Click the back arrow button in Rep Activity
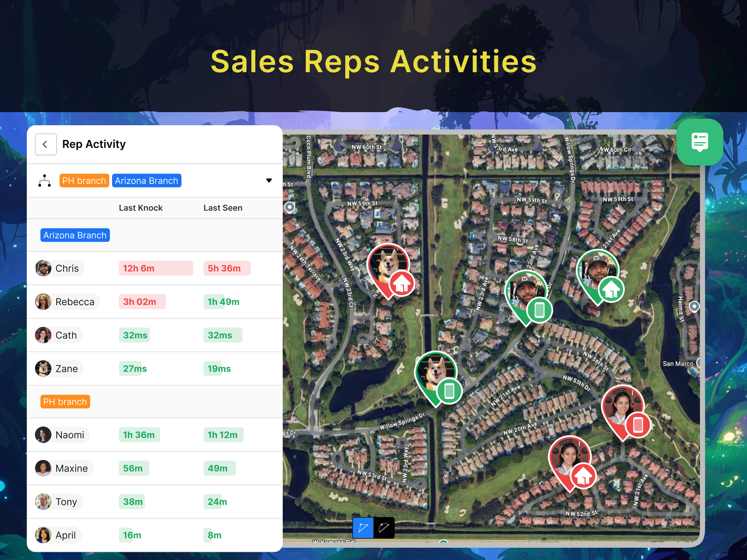This screenshot has width=747, height=560. [x=46, y=144]
